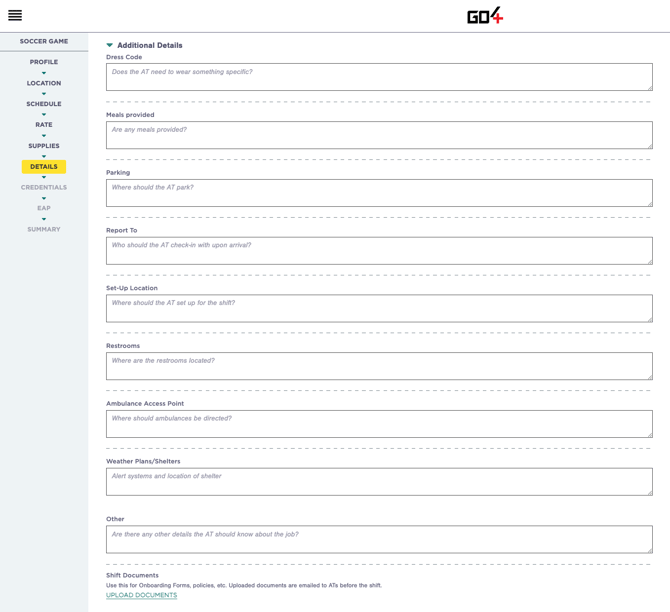This screenshot has height=612, width=670.
Task: Click the GO4 logo
Action: coord(485,15)
